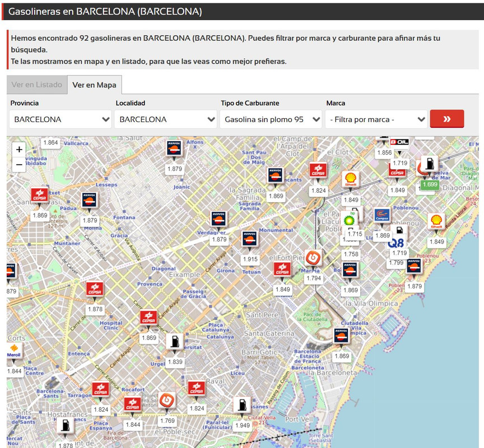Screen dimensions: 484x448
Task: Zoom out the map with minus button
Action: point(19,165)
